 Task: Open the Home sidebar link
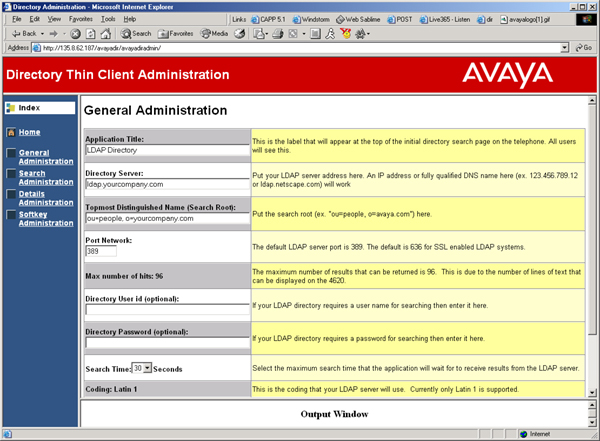point(29,132)
